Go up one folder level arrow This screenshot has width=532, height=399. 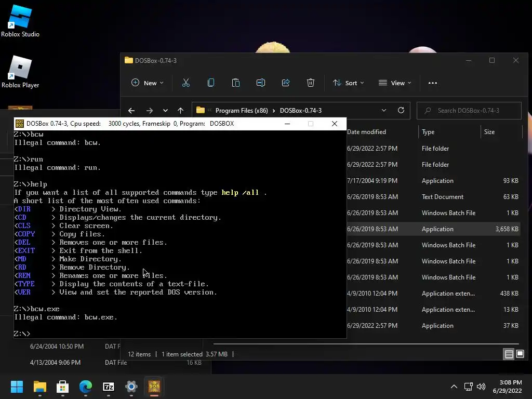[180, 111]
